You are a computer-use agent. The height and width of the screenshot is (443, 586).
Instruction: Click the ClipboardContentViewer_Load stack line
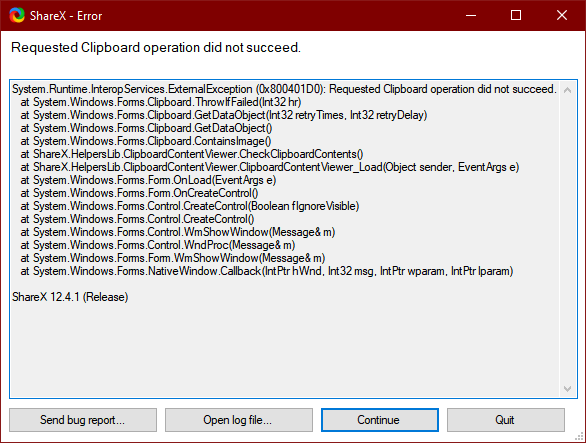coord(270,167)
